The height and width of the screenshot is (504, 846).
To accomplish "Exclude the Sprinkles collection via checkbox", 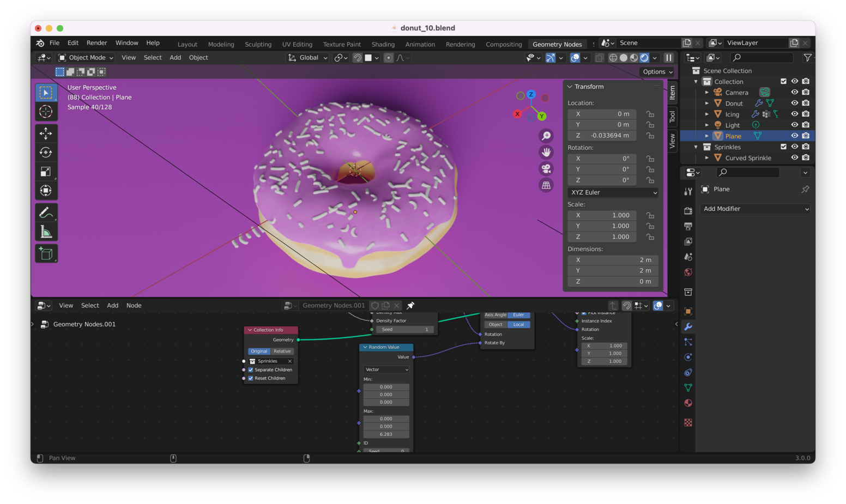I will (x=783, y=147).
